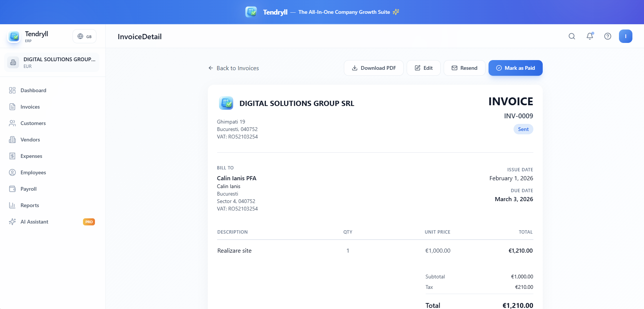This screenshot has height=309, width=644.
Task: Open the GB language selector
Action: [84, 36]
